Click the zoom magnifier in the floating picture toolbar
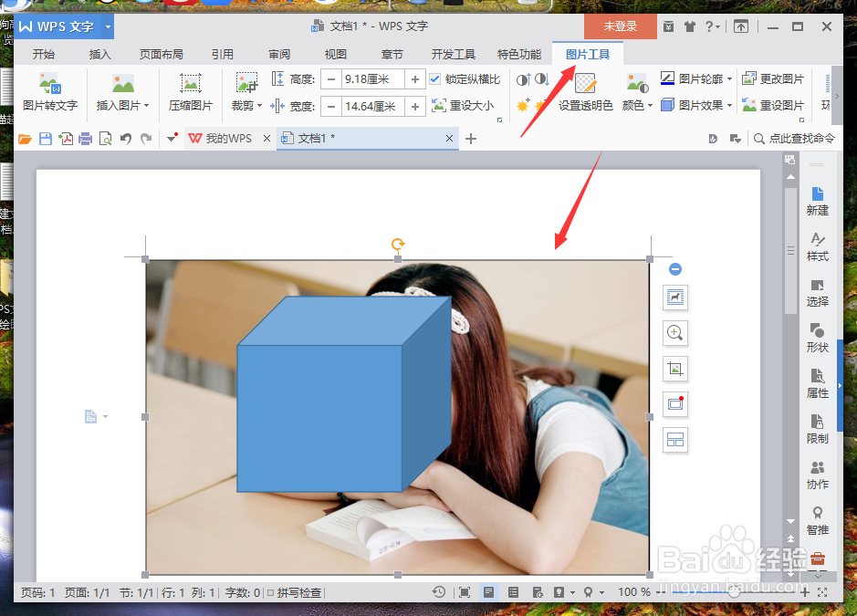The width and height of the screenshot is (857, 616). (x=674, y=333)
